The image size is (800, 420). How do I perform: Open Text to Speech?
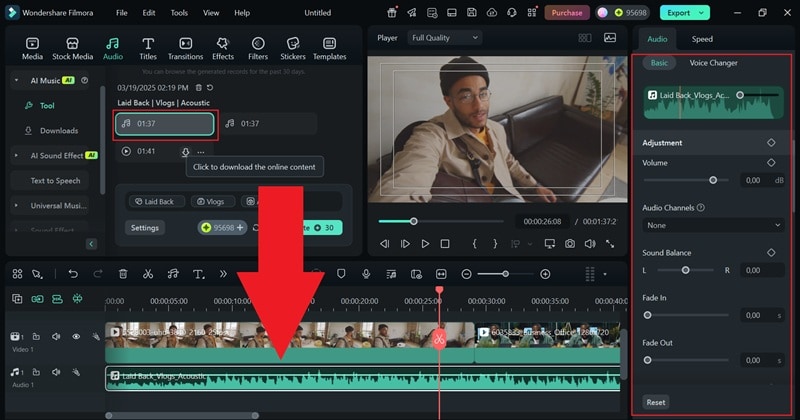(x=55, y=181)
